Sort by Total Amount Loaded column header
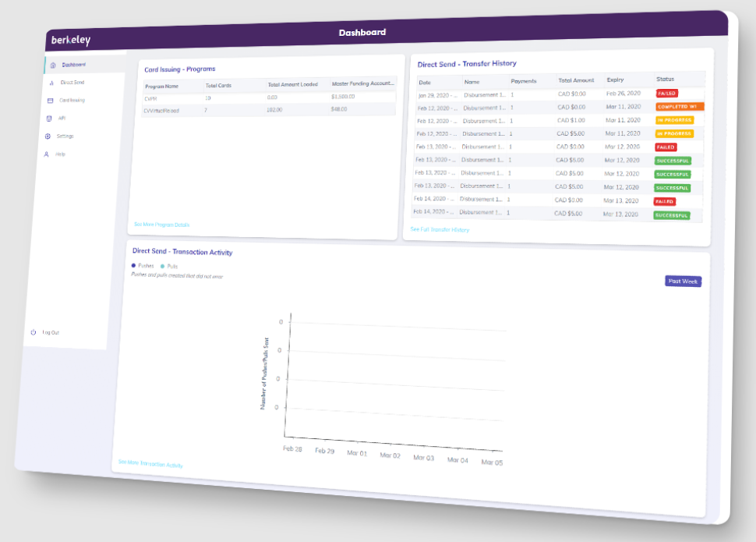This screenshot has height=542, width=756. click(293, 84)
